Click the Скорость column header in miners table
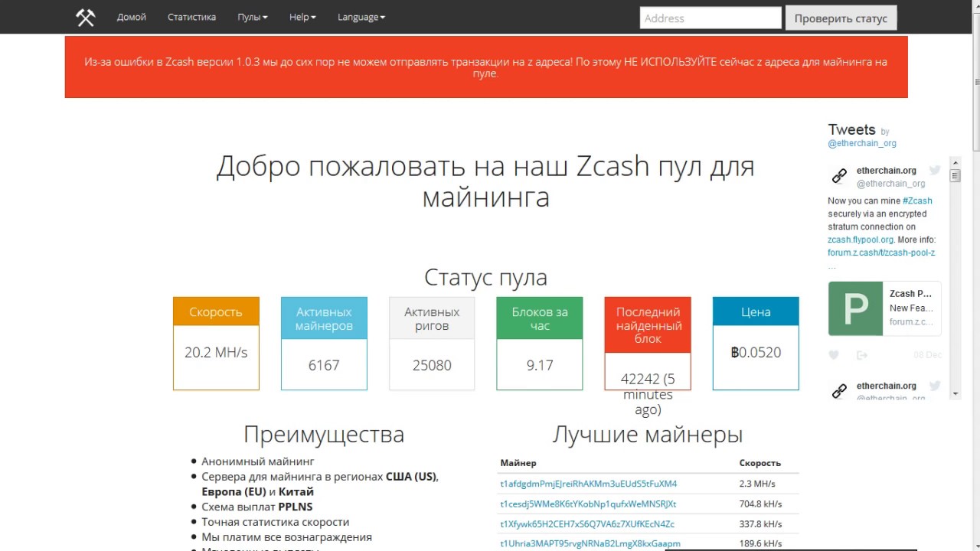The height and width of the screenshot is (551, 980). 760,463
